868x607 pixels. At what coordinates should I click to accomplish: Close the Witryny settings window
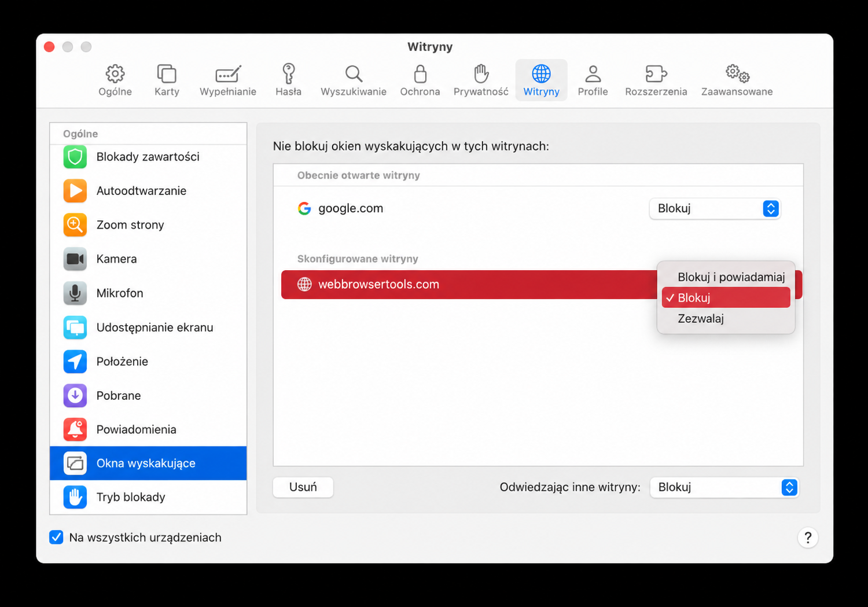(x=49, y=47)
